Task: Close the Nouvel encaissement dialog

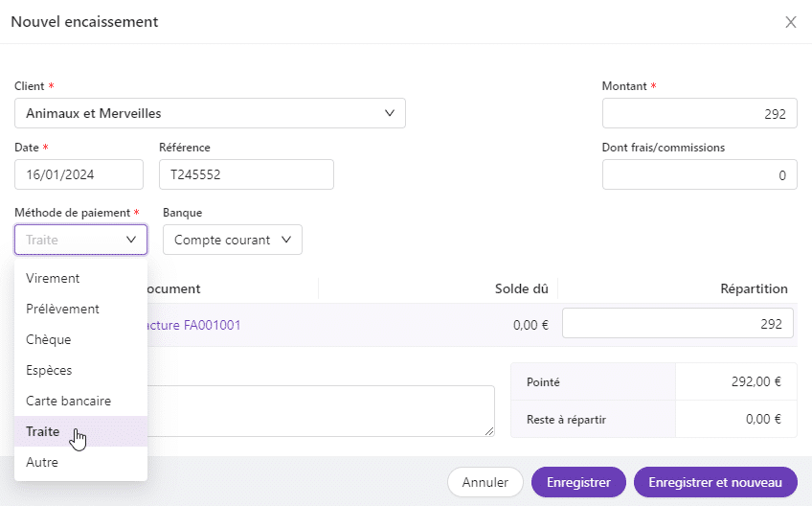Action: click(x=790, y=22)
